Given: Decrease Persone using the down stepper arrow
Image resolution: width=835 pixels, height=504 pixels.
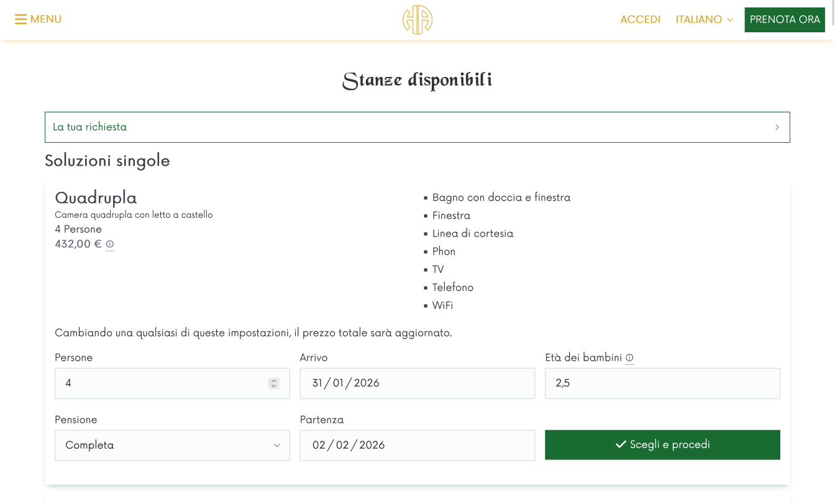Looking at the screenshot, I should [273, 386].
